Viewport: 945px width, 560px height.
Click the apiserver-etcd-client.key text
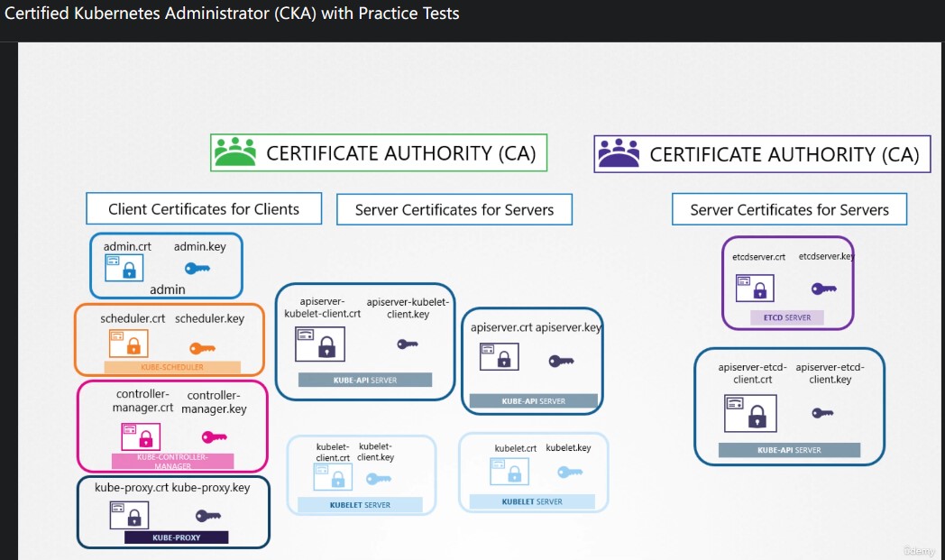pos(830,373)
